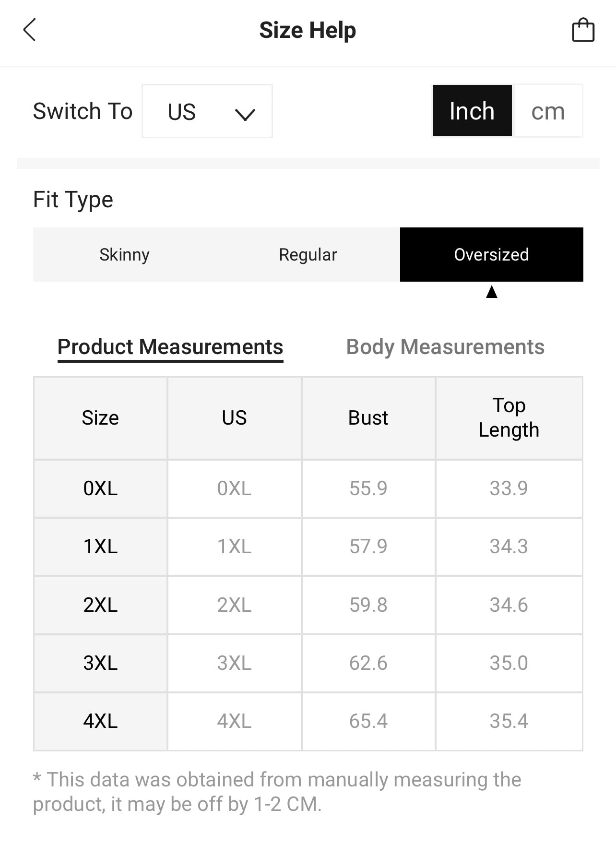Click the 0XL size row label

100,488
